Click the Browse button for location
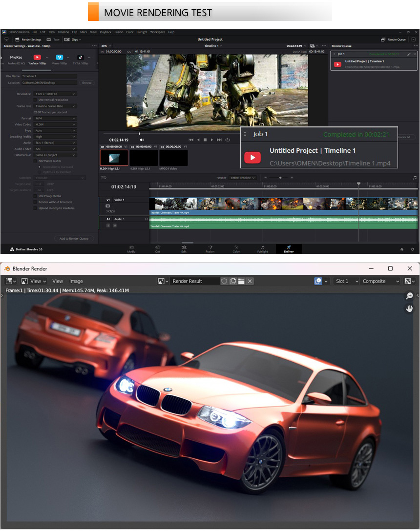 point(86,83)
